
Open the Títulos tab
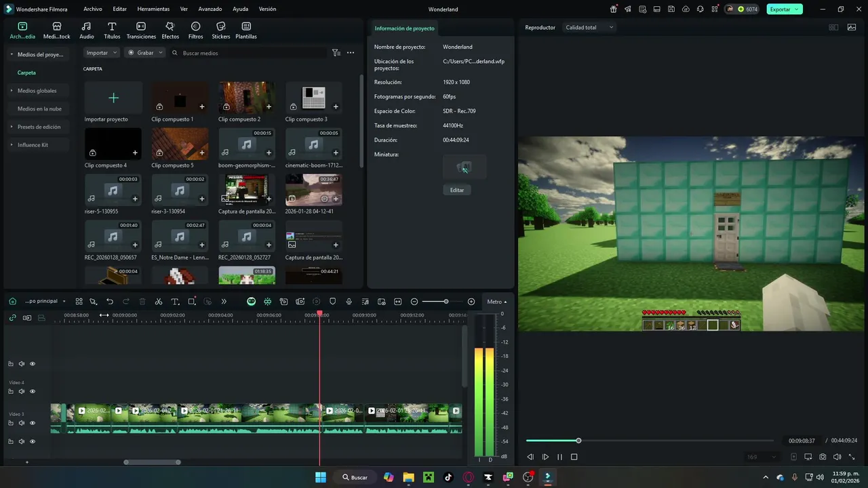[x=112, y=30]
